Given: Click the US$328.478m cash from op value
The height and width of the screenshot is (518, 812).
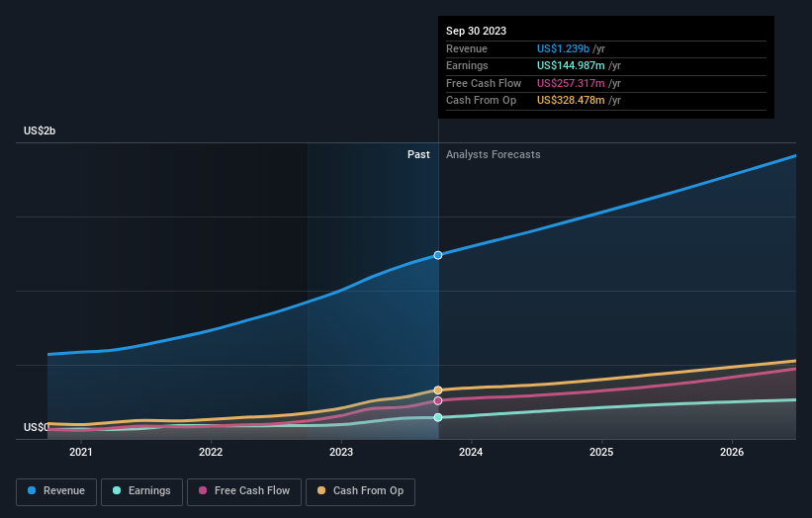Looking at the screenshot, I should [571, 101].
